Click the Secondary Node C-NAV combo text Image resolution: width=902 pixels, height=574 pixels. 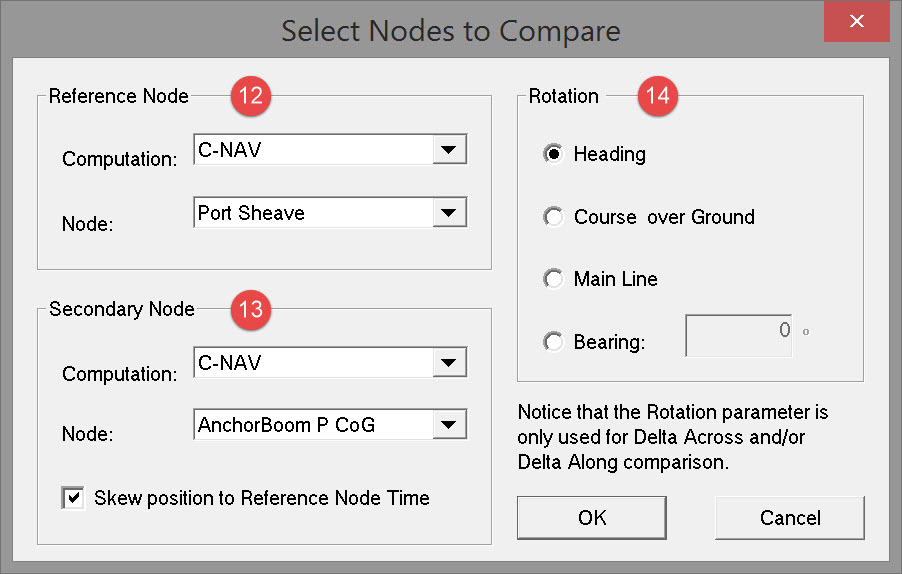point(310,363)
